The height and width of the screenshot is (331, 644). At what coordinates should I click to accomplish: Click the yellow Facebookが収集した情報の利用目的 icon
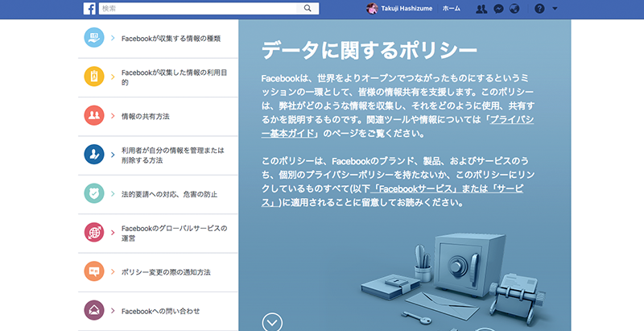click(x=94, y=77)
